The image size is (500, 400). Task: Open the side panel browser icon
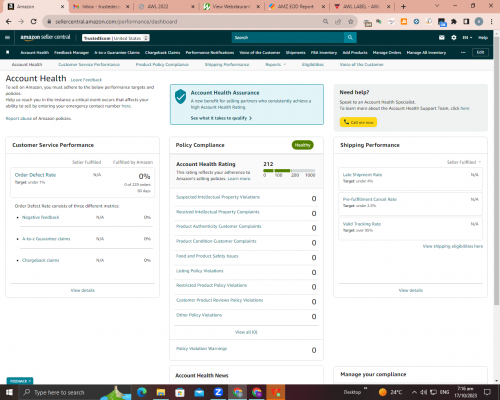click(x=466, y=22)
